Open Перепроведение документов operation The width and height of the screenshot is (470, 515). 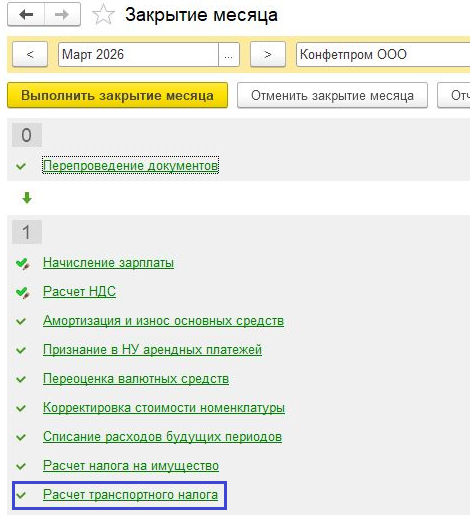131,166
